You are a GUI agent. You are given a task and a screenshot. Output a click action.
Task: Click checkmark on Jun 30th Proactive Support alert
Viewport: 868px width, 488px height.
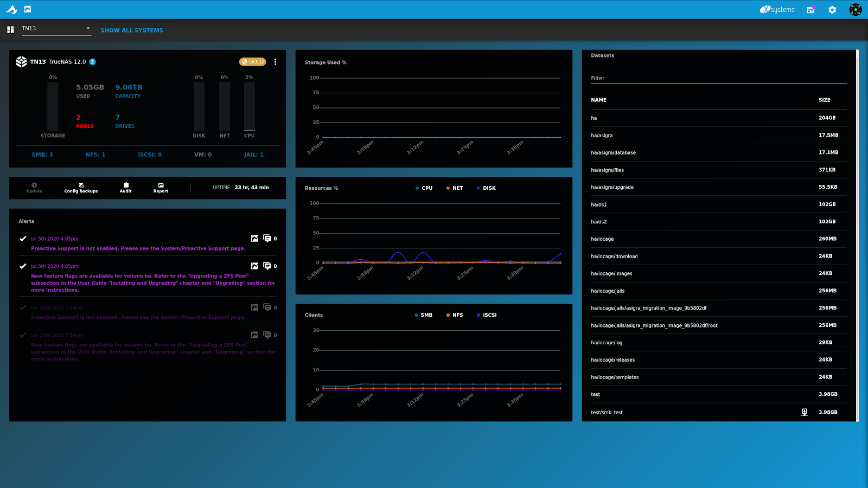pyautogui.click(x=23, y=307)
